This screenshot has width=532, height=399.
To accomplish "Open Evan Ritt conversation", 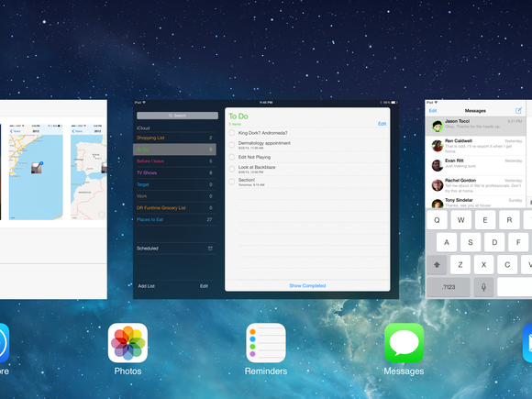I will point(475,166).
